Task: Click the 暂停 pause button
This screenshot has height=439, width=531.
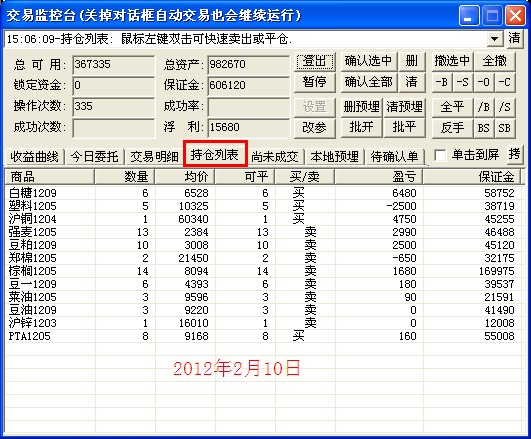Action: tap(315, 82)
